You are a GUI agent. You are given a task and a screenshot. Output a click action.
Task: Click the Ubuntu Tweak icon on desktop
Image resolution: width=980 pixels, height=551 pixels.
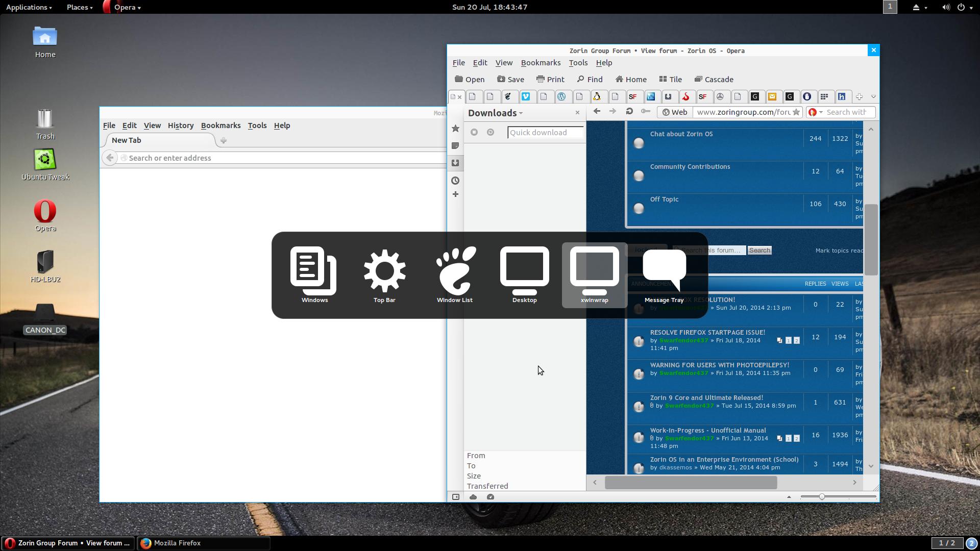pyautogui.click(x=45, y=160)
